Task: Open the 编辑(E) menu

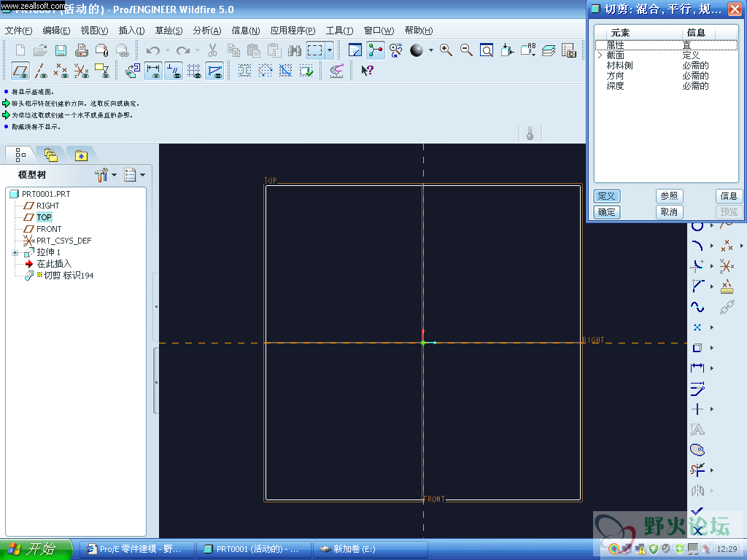Action: (56, 31)
